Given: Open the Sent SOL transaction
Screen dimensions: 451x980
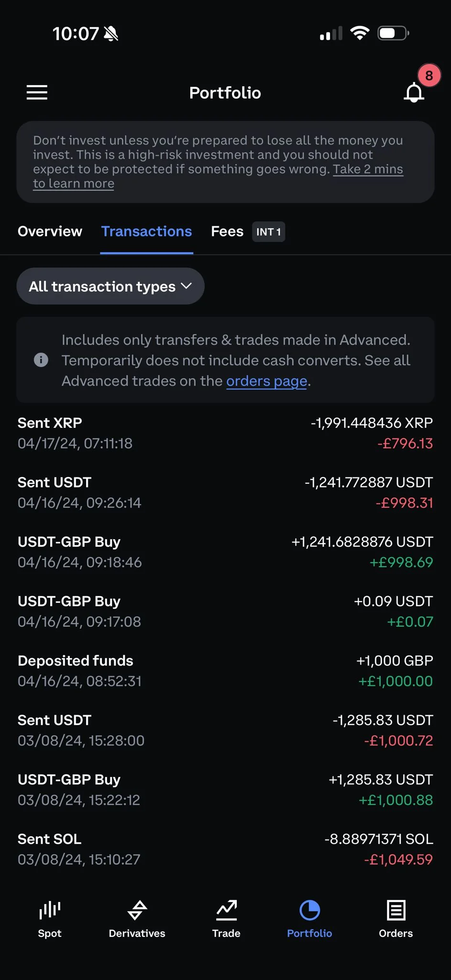Looking at the screenshot, I should (225, 849).
